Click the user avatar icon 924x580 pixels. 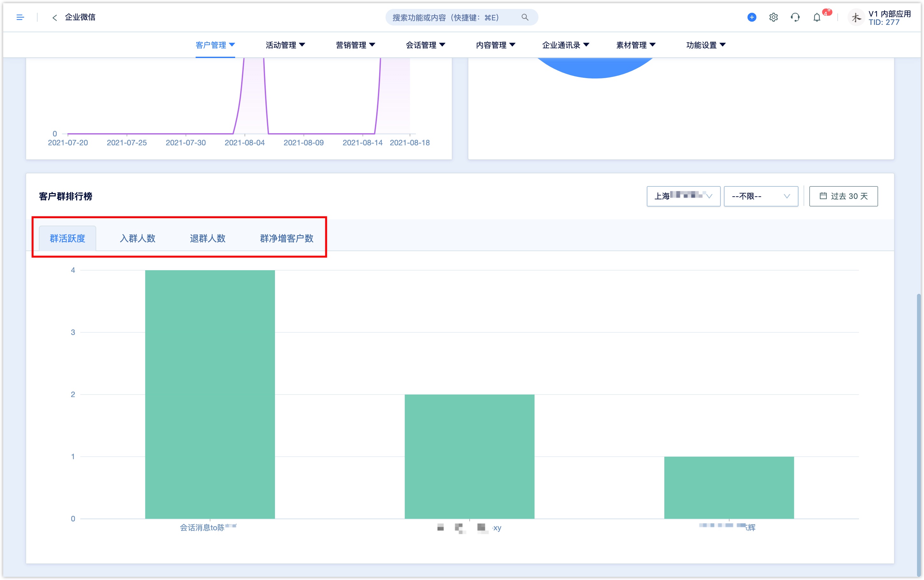pos(856,18)
